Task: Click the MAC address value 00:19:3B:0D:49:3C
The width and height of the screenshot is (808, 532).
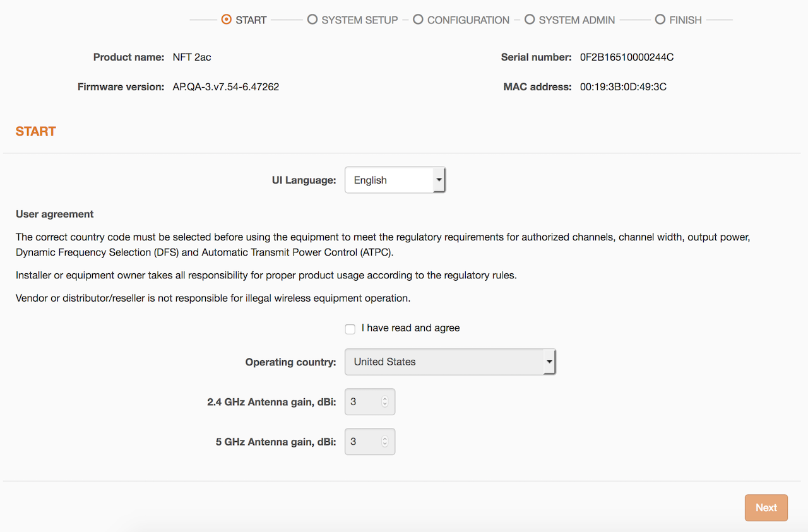Action: [x=622, y=87]
